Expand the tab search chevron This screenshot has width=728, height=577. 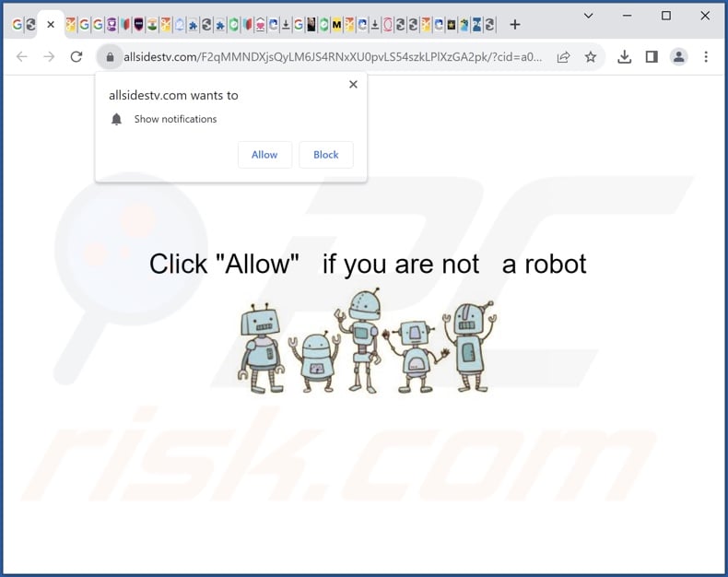588,16
